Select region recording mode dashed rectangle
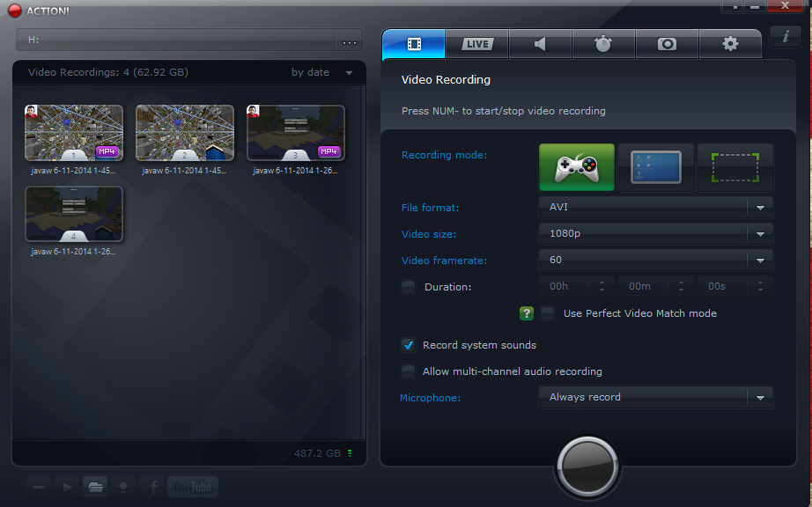The width and height of the screenshot is (812, 507). [735, 167]
